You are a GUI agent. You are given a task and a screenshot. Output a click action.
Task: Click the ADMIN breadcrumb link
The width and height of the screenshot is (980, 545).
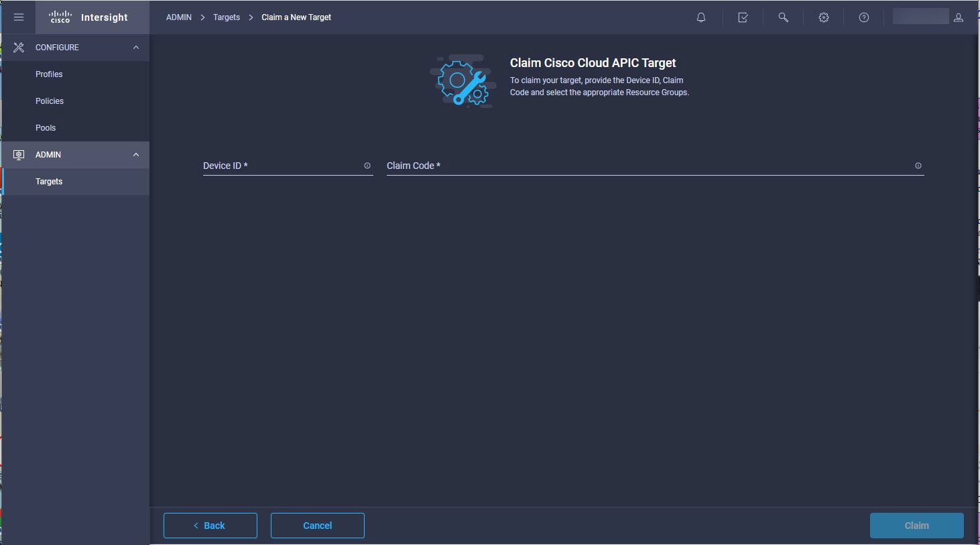pos(179,17)
